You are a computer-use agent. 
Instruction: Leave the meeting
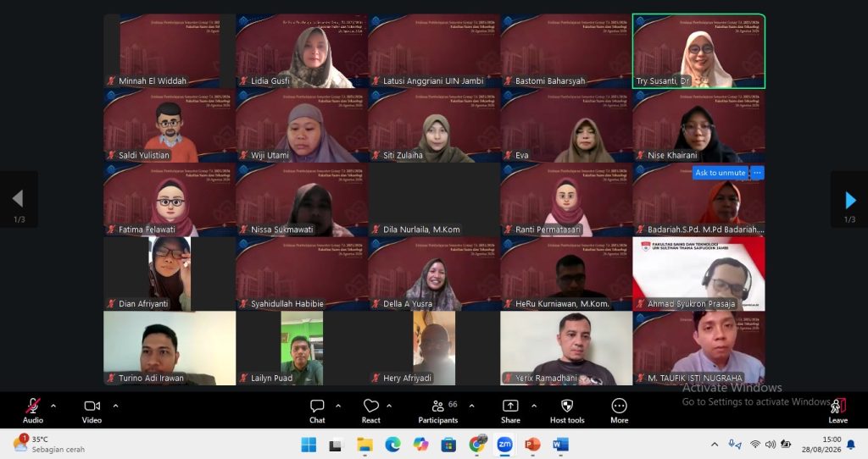pos(837,411)
